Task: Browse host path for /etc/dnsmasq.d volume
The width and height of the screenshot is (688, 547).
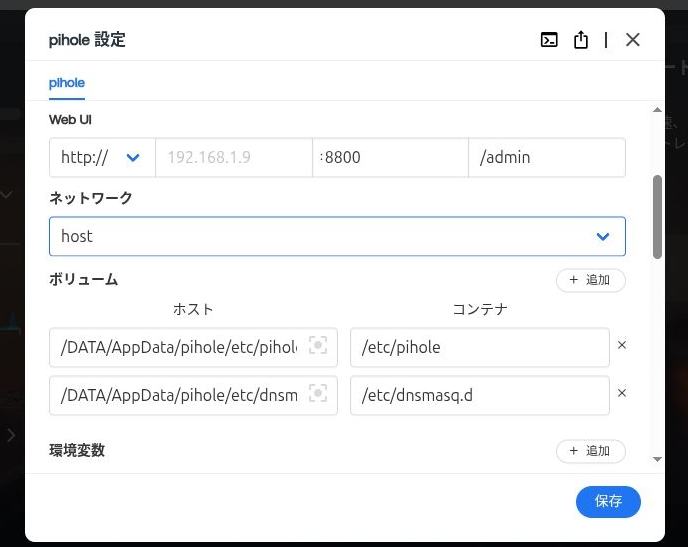Action: pos(318,393)
